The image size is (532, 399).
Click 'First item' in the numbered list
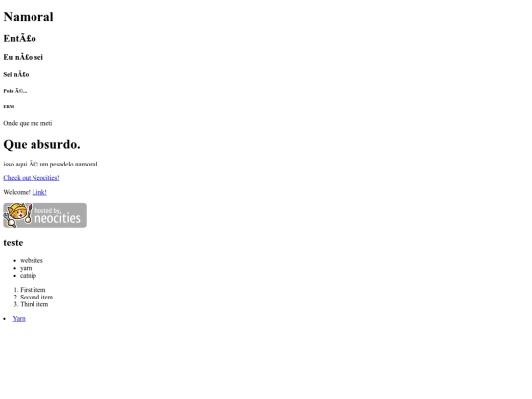coord(33,290)
